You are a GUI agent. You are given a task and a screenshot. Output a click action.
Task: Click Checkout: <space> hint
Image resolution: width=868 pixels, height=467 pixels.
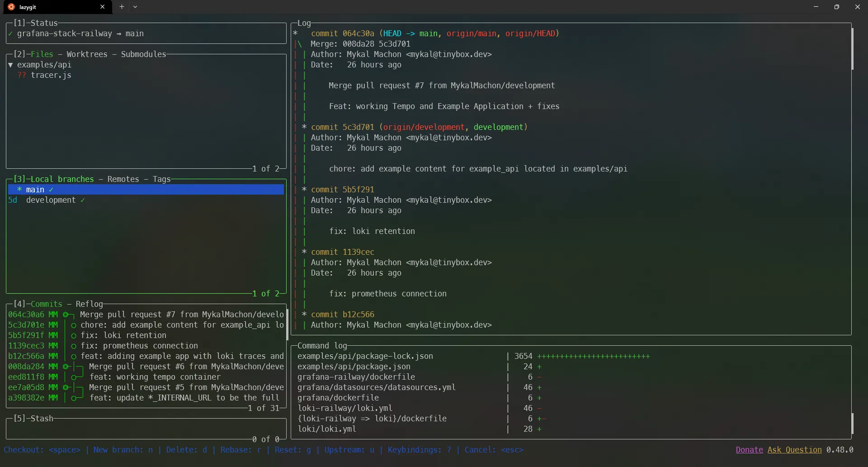(42, 450)
